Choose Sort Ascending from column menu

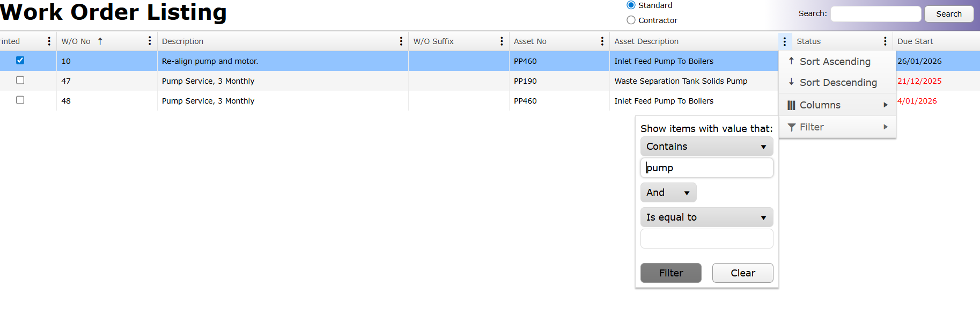[835, 62]
